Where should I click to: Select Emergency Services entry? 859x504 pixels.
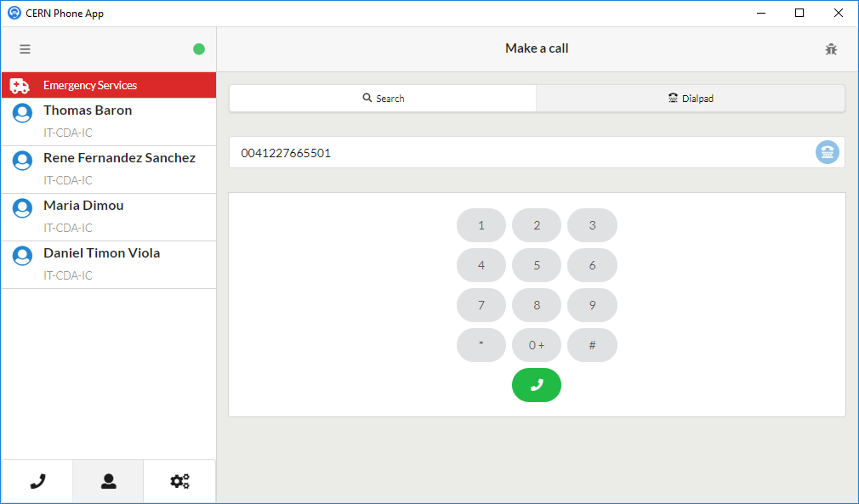tap(108, 85)
